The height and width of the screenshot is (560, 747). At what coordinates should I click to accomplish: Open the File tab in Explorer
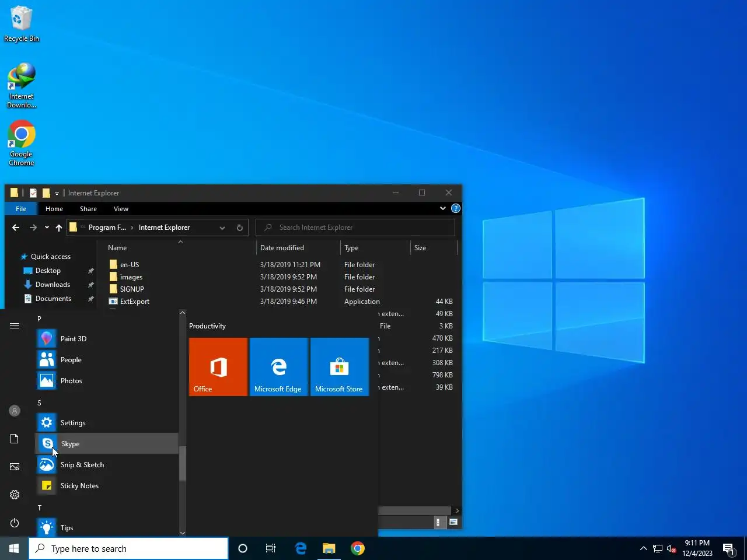pyautogui.click(x=21, y=209)
